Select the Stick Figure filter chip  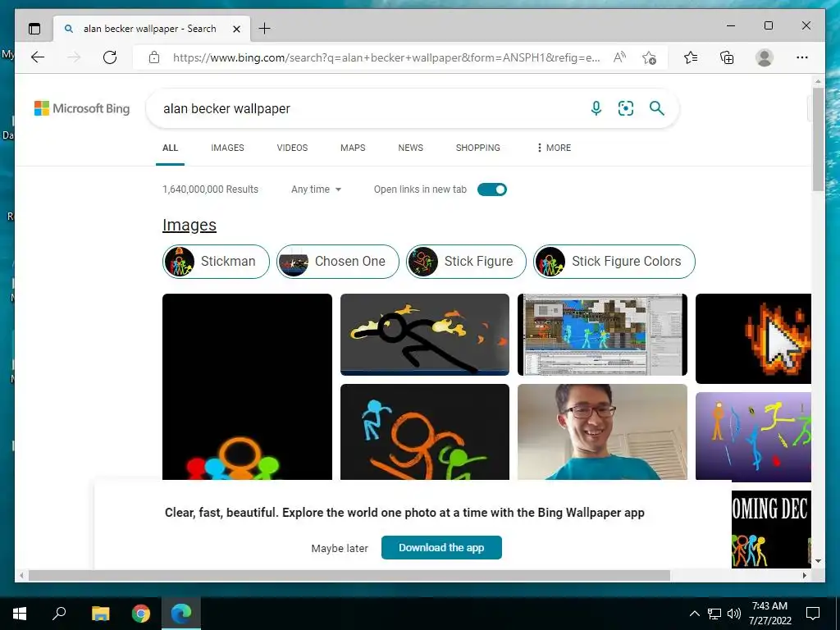point(466,262)
